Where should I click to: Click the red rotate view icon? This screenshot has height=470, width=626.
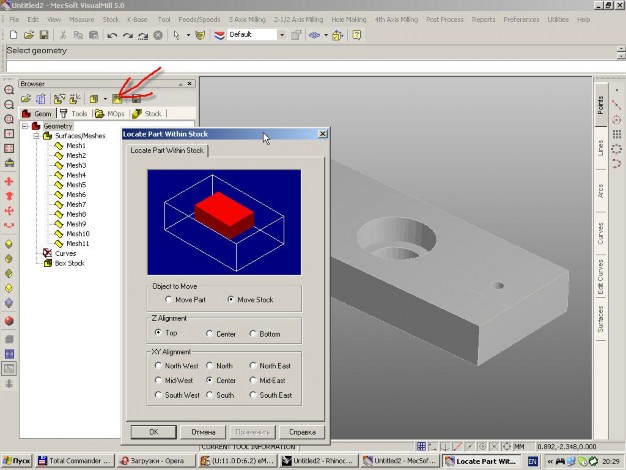9,226
